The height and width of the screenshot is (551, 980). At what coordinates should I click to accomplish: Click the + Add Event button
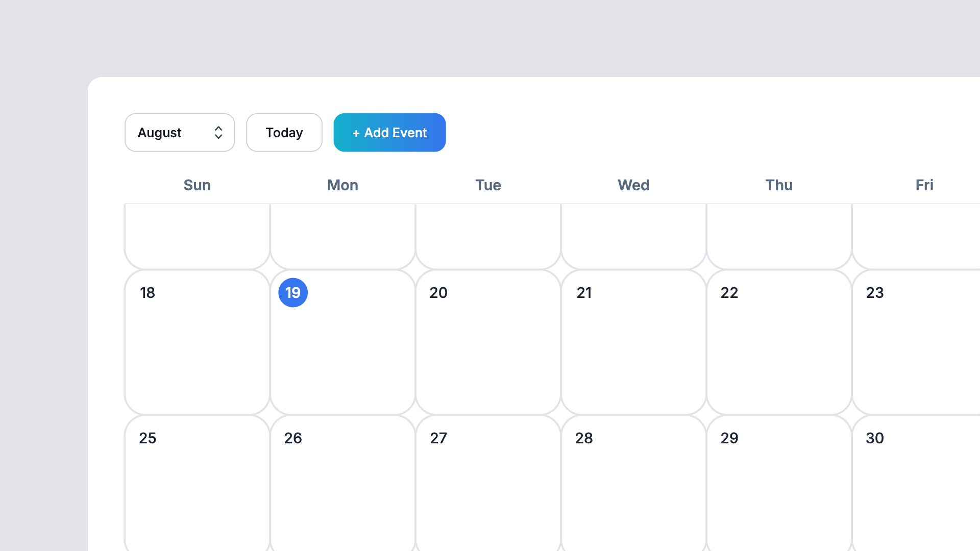[389, 133]
